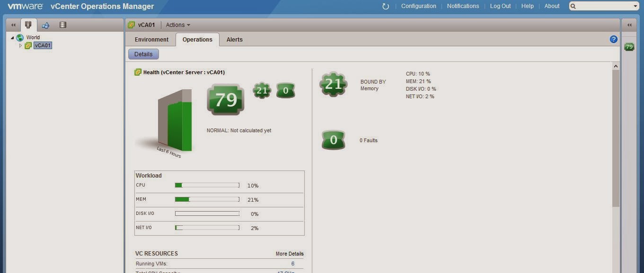Click the search magnifier icon
Image resolution: width=644 pixels, height=273 pixels.
573,6
